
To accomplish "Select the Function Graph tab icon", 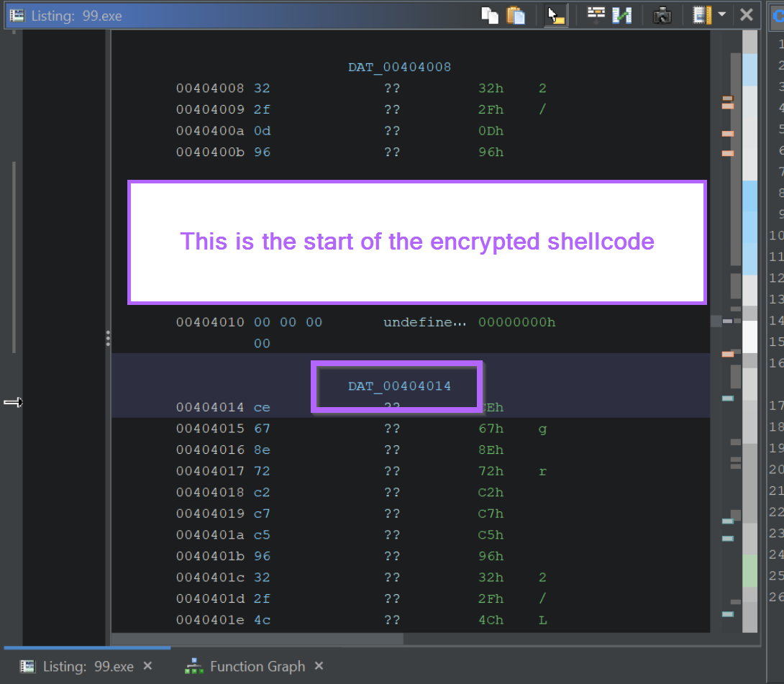I will pyautogui.click(x=193, y=666).
